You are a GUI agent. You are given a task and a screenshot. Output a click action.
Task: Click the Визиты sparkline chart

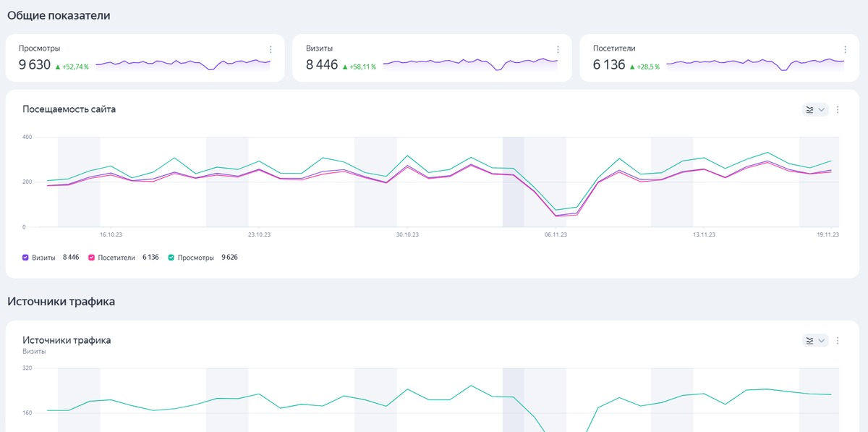(x=470, y=64)
